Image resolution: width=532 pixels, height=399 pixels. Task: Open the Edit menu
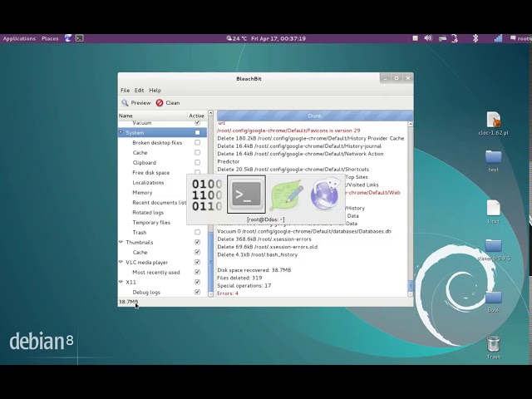pos(139,91)
